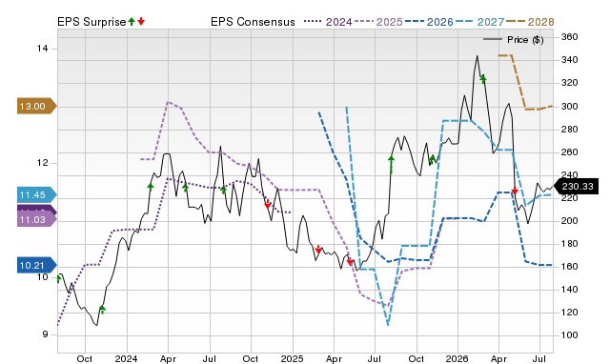Click the 300 label on price axis
Image resolution: width=610 pixels, height=364 pixels.
coord(570,106)
